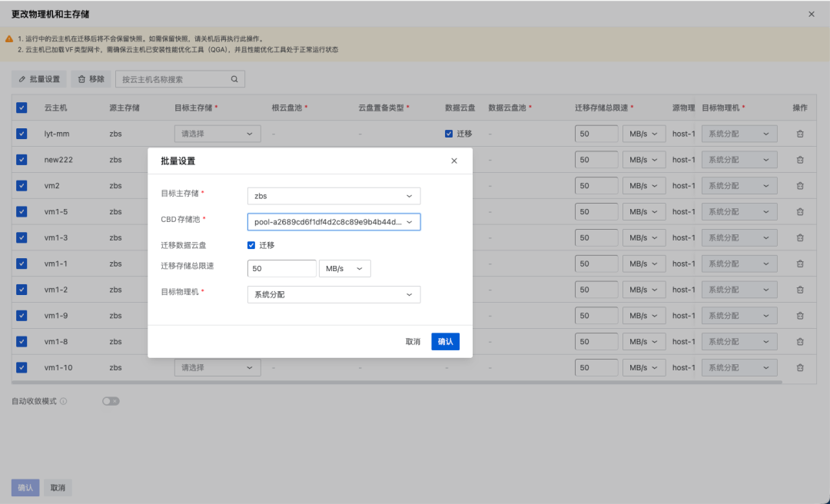Uncheck the select-all checkbox in the table header

click(22, 108)
